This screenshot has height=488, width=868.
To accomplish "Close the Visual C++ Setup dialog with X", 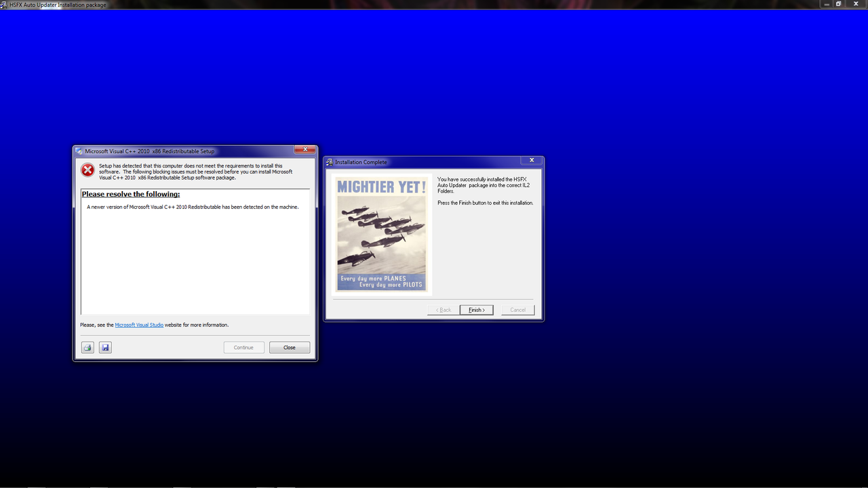I will (305, 149).
